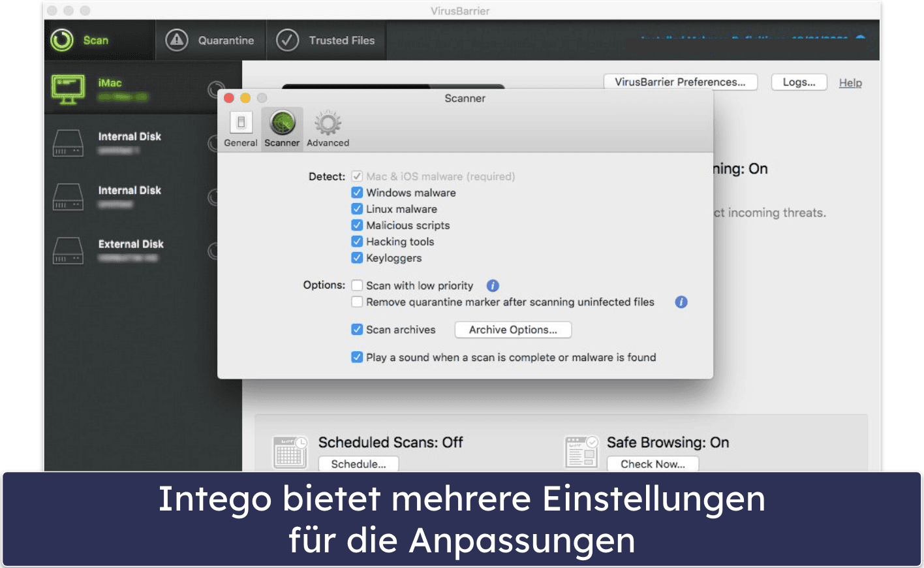Show info for Scan with low priority
The height and width of the screenshot is (568, 924).
[493, 286]
